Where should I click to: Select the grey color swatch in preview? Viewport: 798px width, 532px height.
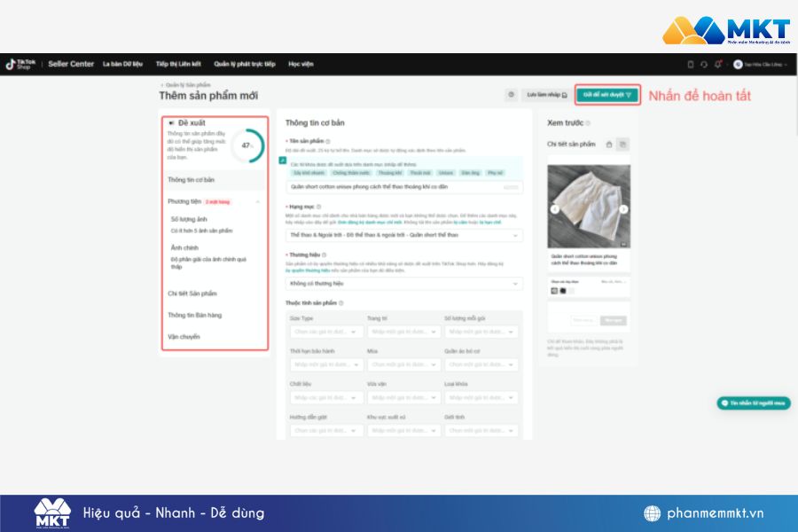click(554, 291)
